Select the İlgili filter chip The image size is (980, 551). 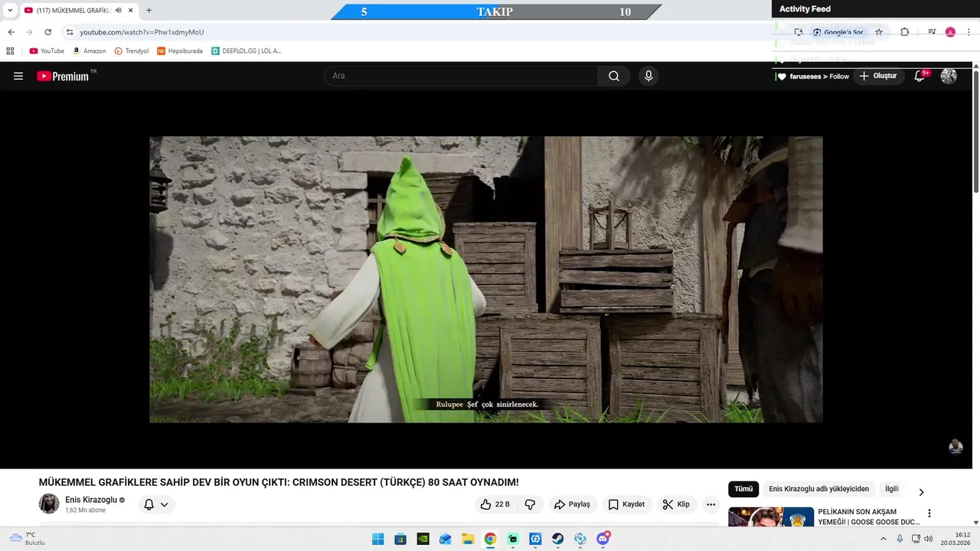coord(892,489)
